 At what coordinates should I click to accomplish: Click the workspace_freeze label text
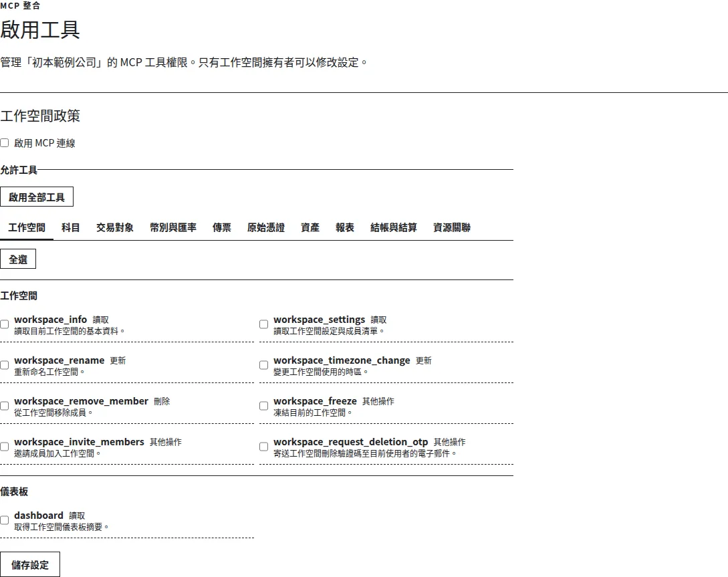click(x=315, y=401)
